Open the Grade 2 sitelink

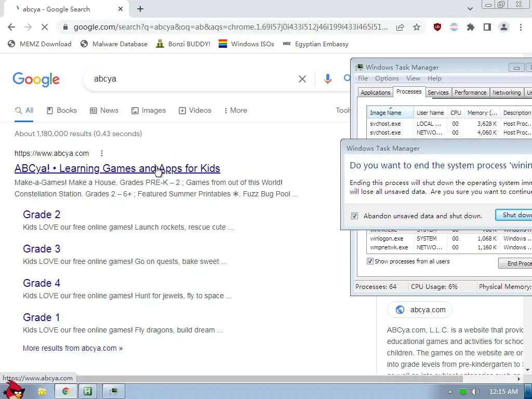[x=42, y=215]
